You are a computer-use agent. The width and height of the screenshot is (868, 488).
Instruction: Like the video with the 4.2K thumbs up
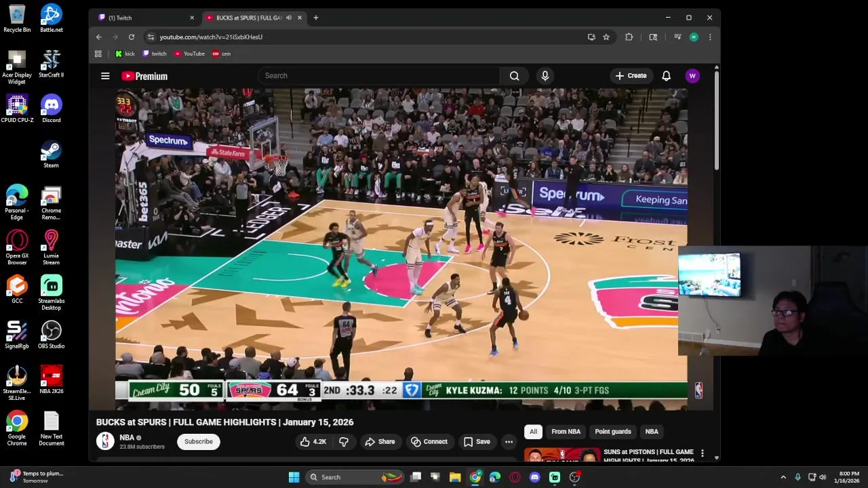pyautogui.click(x=313, y=442)
